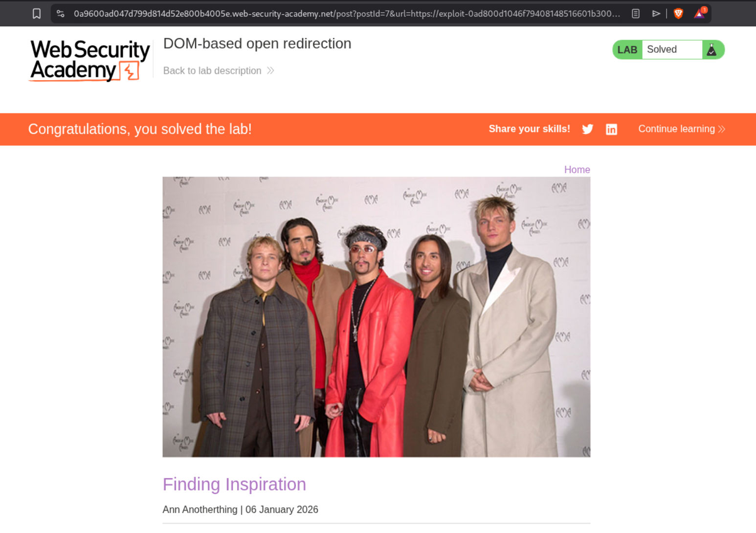Click the URL address field
756x533 pixels.
[347, 14]
